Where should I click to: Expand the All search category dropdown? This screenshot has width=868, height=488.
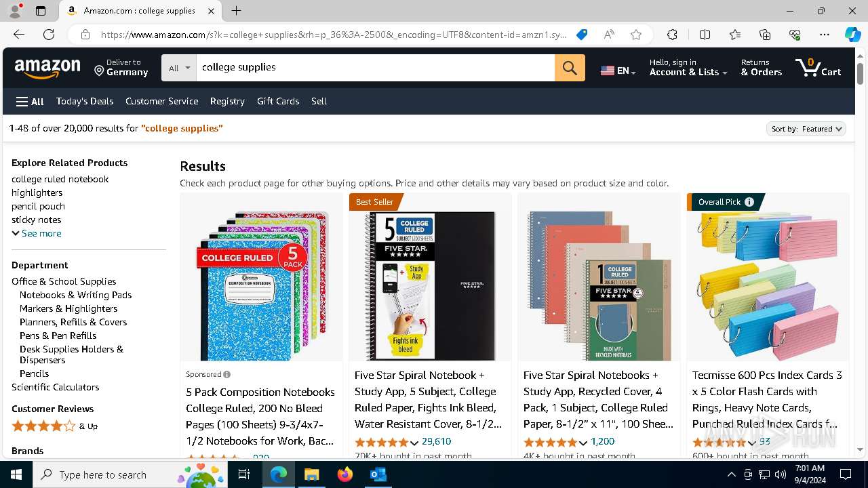(x=179, y=68)
